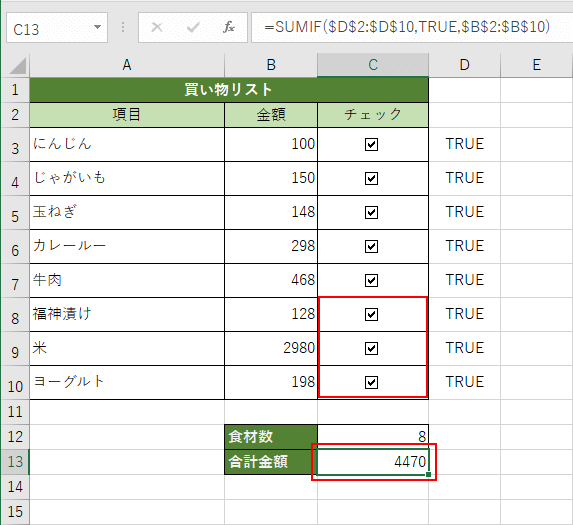
Task: Click the 合計金額 label cell
Action: coord(271,462)
